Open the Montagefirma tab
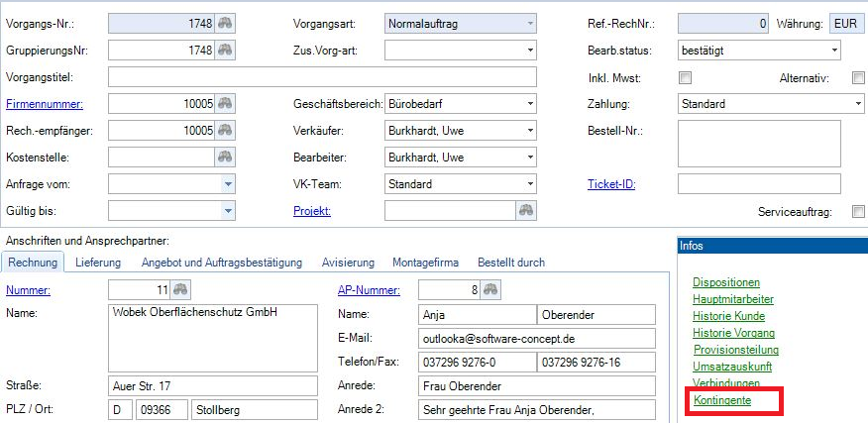Screen dimensions: 868x423 426,263
